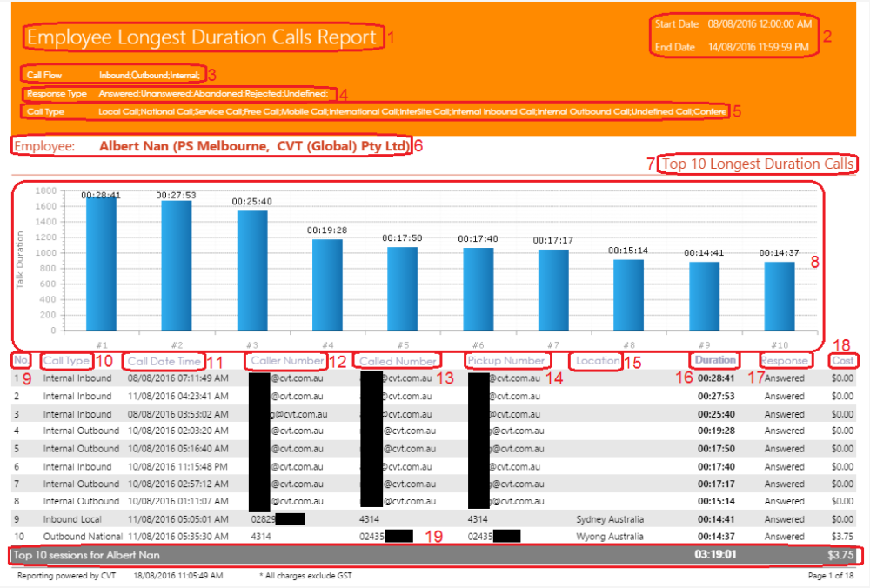This screenshot has height=588, width=870.
Task: Click the Answered response in row 9
Action: [784, 519]
